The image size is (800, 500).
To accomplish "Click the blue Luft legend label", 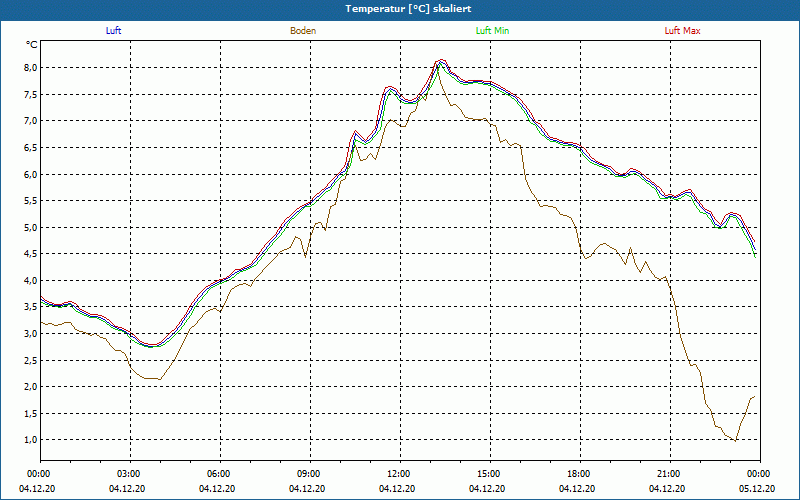I will coord(113,31).
